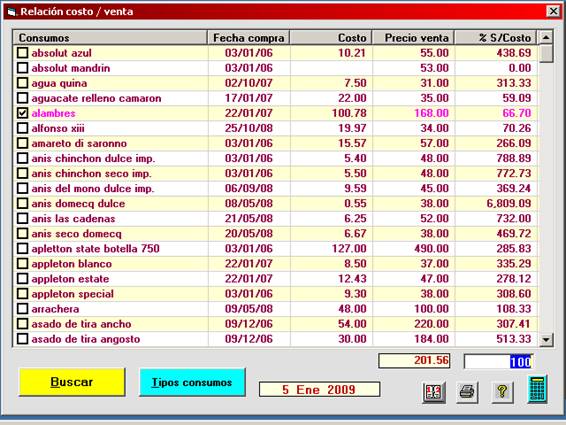566x425 pixels.
Task: Open the Tipos consumos button
Action: pyautogui.click(x=192, y=382)
